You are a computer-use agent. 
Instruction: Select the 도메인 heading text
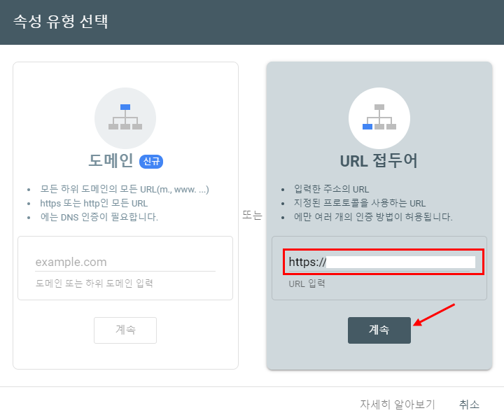coord(111,161)
